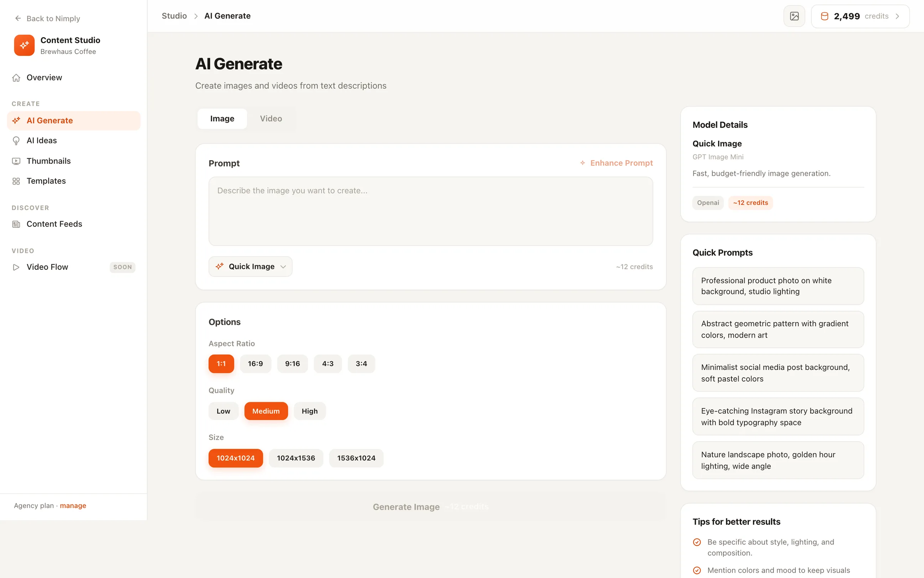The width and height of the screenshot is (924, 578).
Task: Select the 9:16 aspect ratio
Action: tap(292, 364)
